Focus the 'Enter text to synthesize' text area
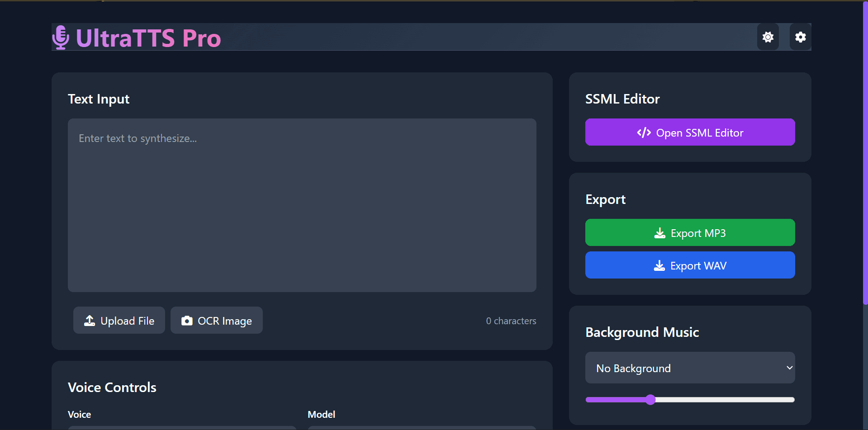Viewport: 868px width, 430px height. [x=302, y=205]
